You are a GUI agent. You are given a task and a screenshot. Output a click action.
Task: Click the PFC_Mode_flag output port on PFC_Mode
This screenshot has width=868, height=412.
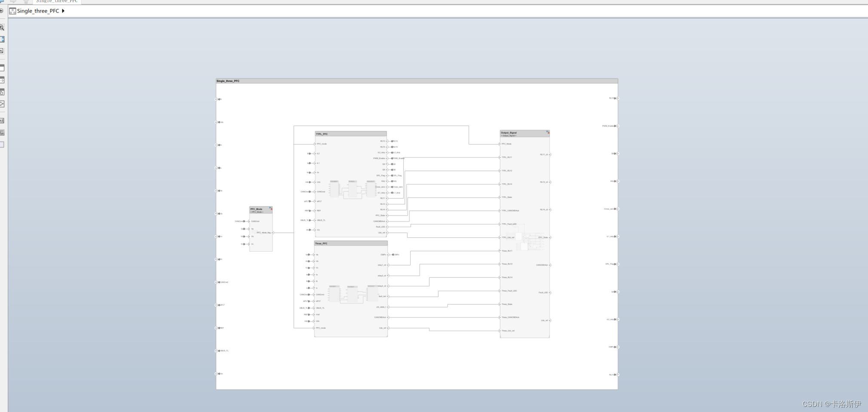click(x=273, y=233)
